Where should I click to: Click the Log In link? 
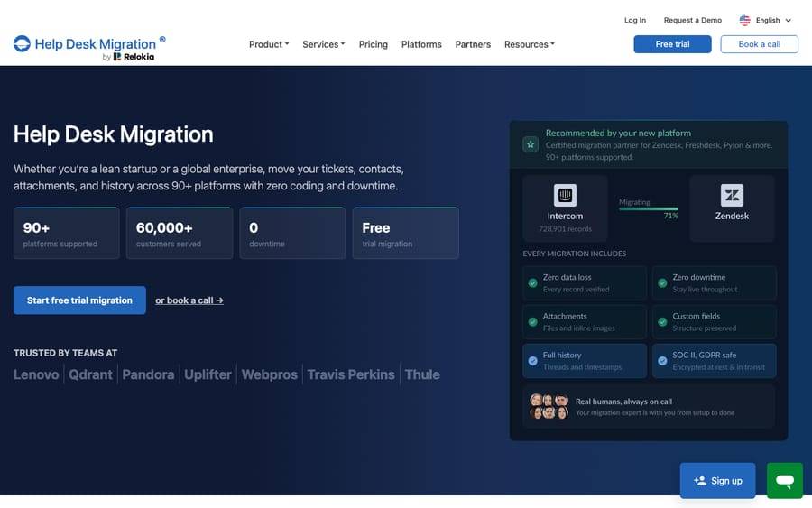pyautogui.click(x=635, y=20)
